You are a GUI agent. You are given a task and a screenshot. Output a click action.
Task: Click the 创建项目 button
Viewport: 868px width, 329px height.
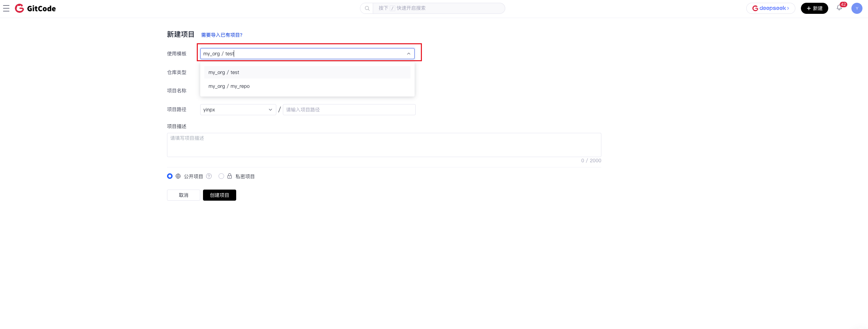coord(219,195)
